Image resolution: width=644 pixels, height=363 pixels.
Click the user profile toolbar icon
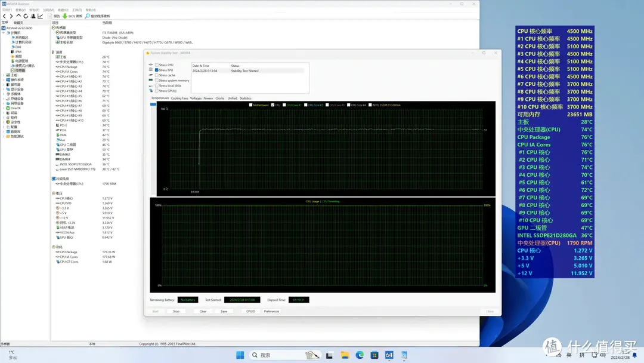pyautogui.click(x=33, y=16)
